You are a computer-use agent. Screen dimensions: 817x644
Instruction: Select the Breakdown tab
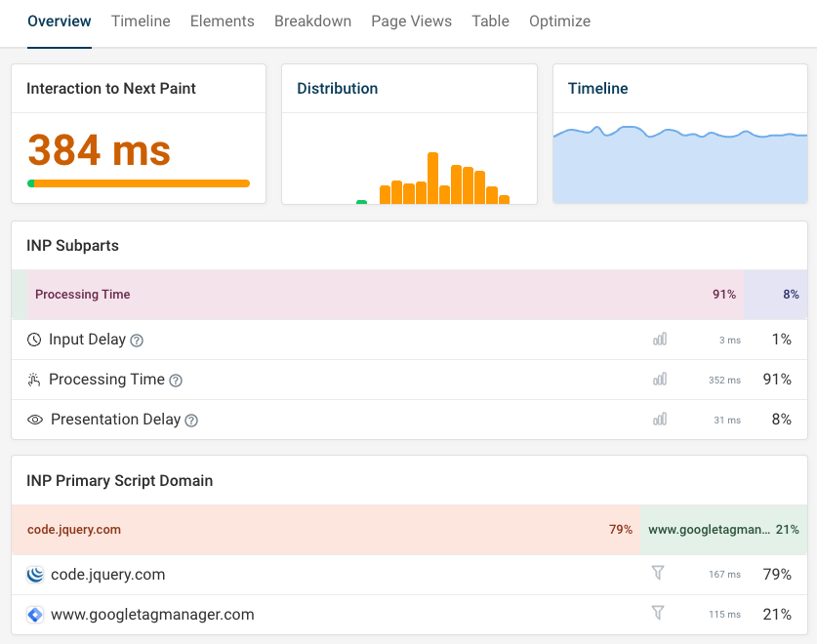click(x=312, y=21)
